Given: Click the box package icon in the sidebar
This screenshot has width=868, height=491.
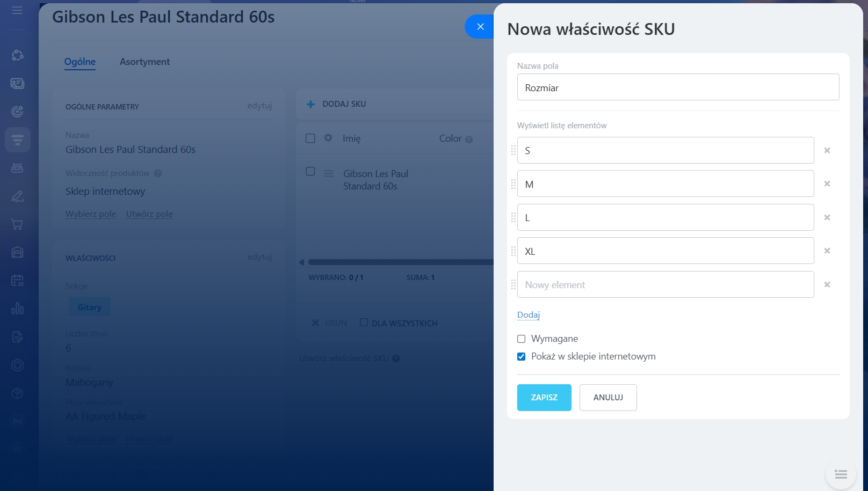Looking at the screenshot, I should point(17,393).
